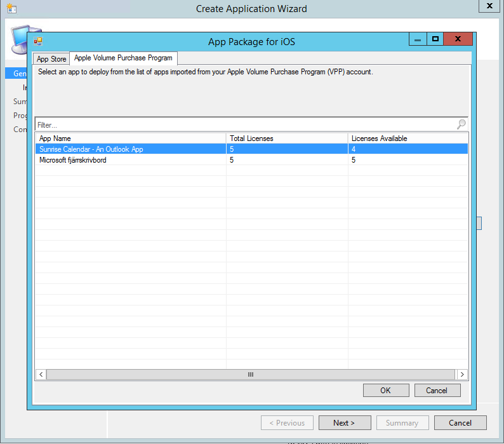
Task: Sort by the App Name column header
Action: 130,138
